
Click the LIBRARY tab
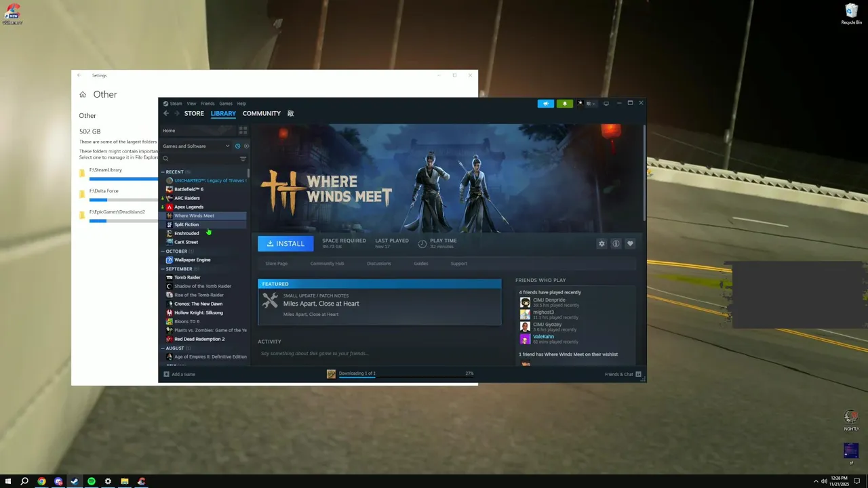coord(223,113)
